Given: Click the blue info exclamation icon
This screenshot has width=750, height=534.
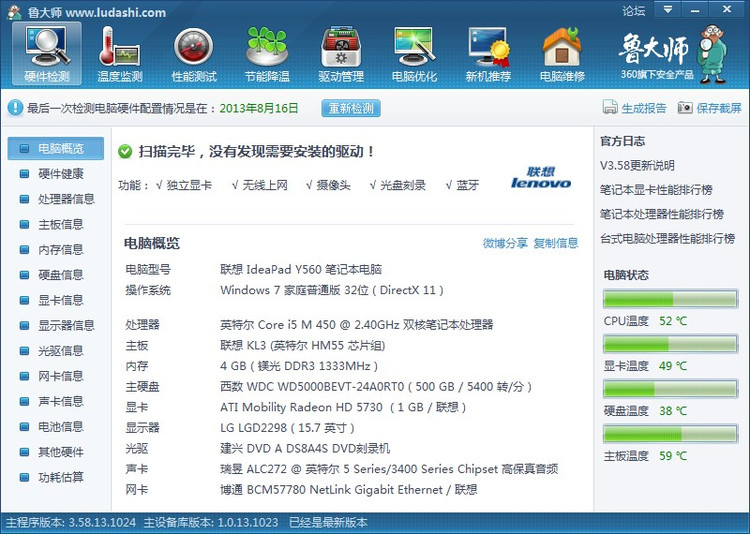Looking at the screenshot, I should coord(15,108).
